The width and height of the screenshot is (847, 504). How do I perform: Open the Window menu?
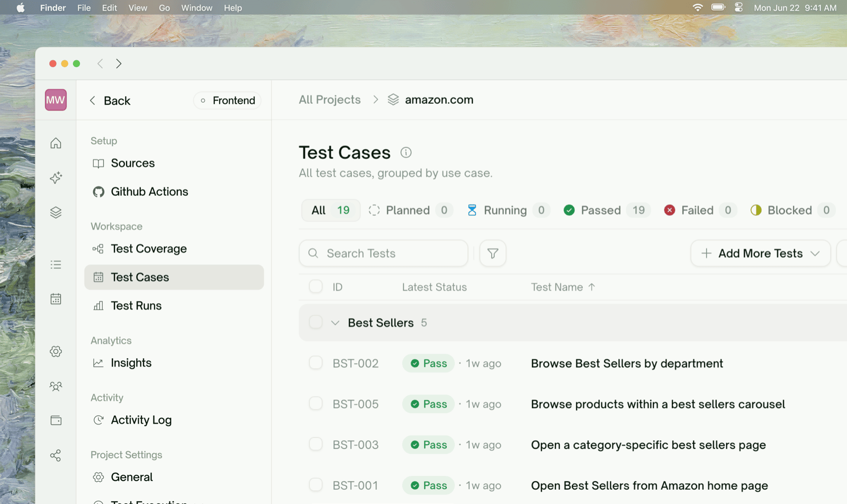click(x=196, y=7)
